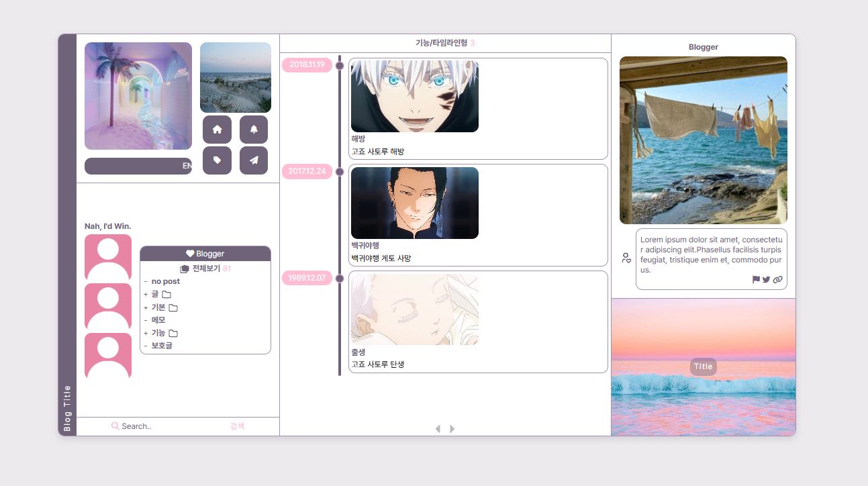
Task: Open notifications with the bell icon
Action: click(254, 130)
